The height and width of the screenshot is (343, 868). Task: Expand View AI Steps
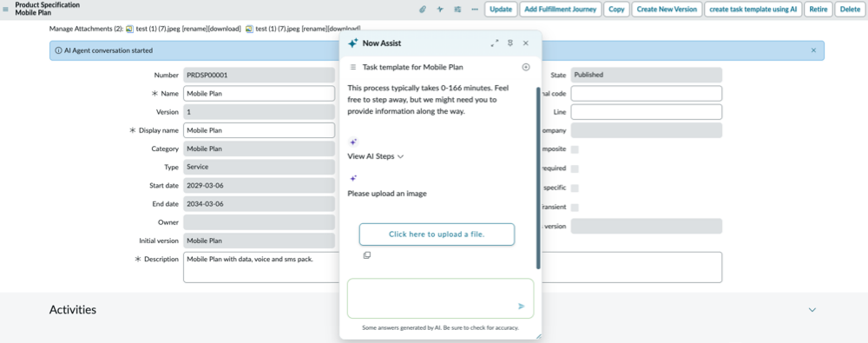point(375,156)
